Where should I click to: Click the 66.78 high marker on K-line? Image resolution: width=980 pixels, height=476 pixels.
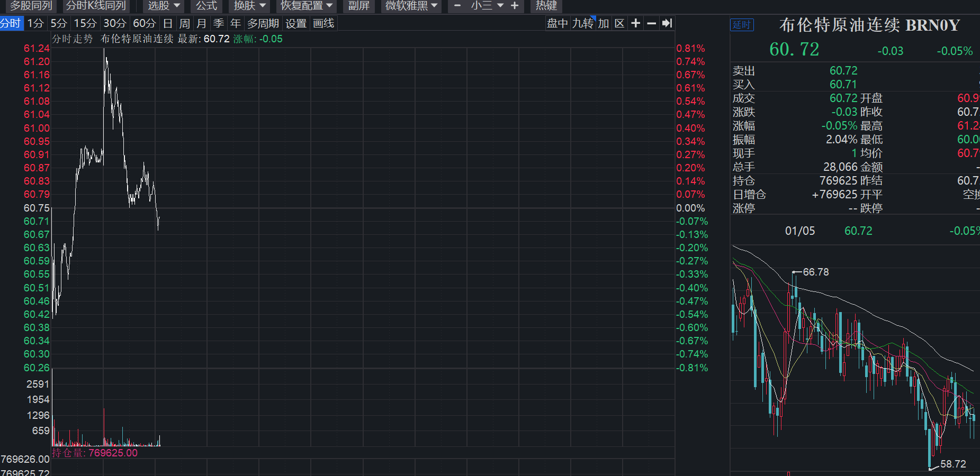(x=815, y=272)
